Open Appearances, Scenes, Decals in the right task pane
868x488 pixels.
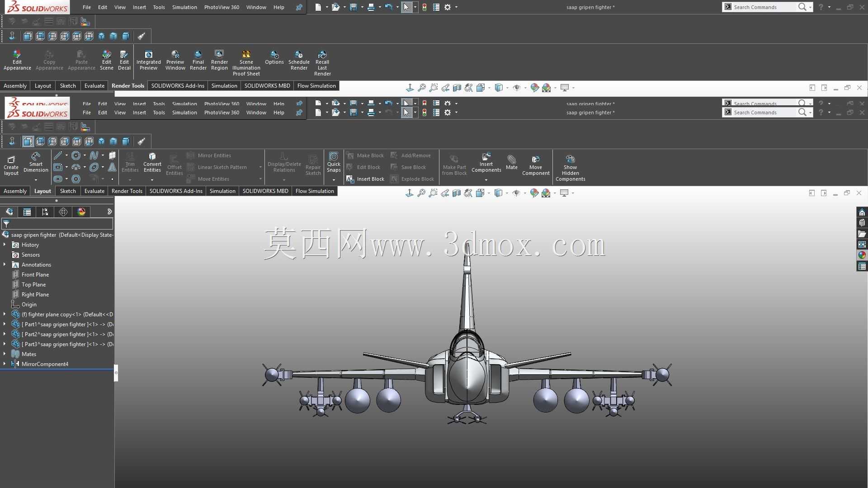tap(862, 256)
